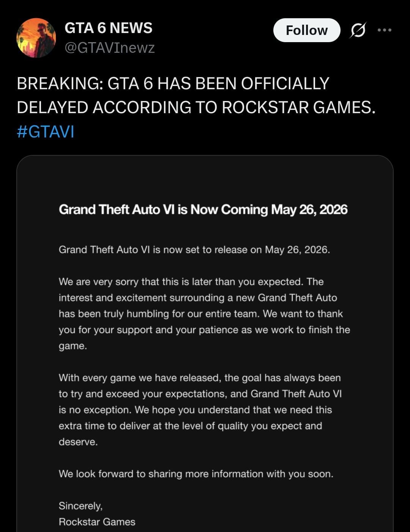Click the Grok slashed-circle icon
Screen dimensions: 410x532
point(358,30)
